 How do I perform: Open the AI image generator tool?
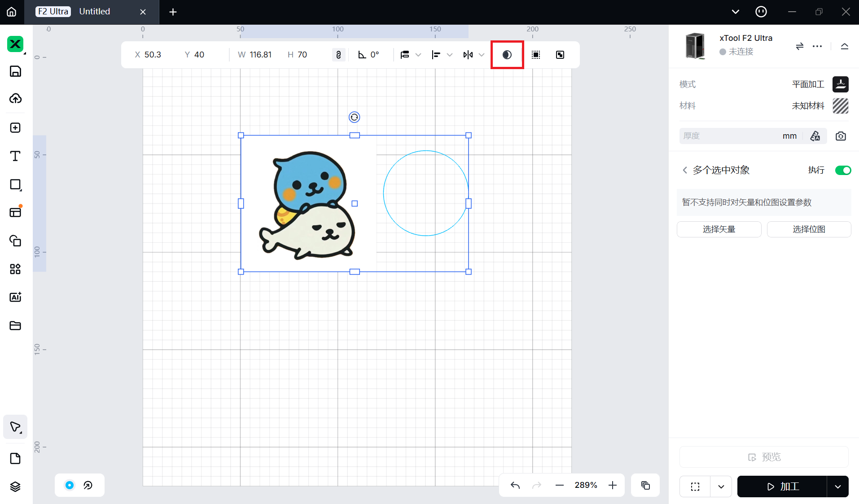pos(15,297)
